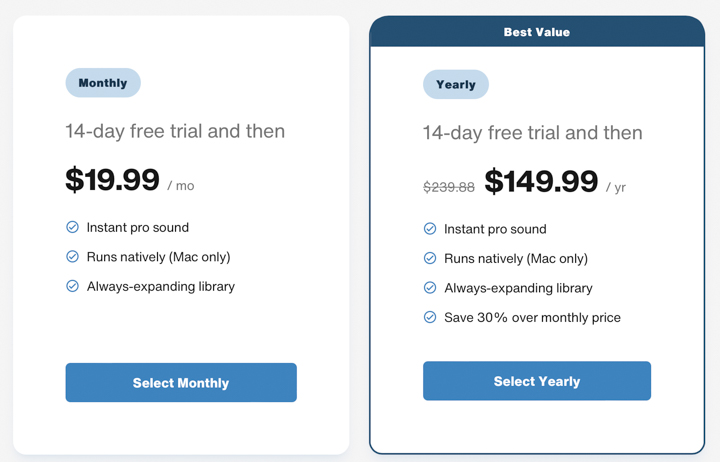This screenshot has width=720, height=462.
Task: Click the Yearly Runs natively (Mac only) text
Action: [x=516, y=259]
